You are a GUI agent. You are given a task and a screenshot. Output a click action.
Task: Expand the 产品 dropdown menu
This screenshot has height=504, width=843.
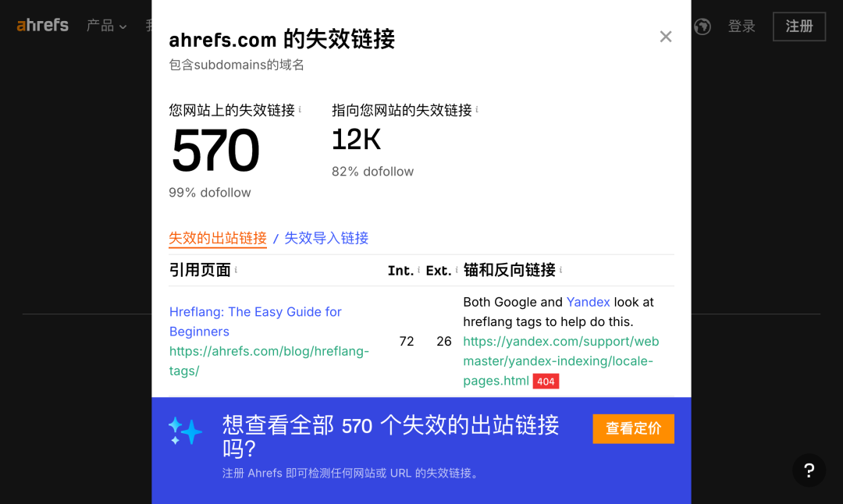[x=106, y=26]
